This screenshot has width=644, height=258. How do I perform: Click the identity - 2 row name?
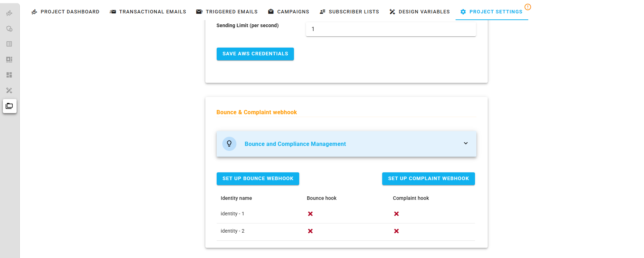point(233,231)
